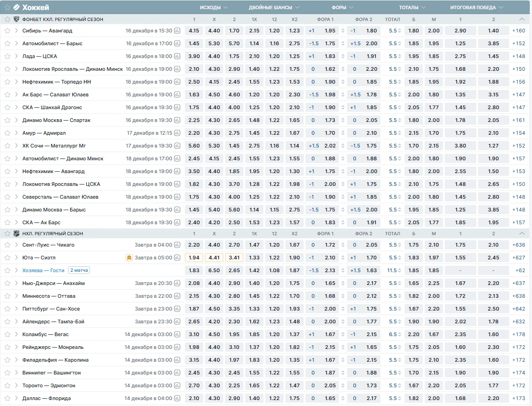Open the Исходы column dropdown
This screenshot has height=406, width=532.
pos(226,7)
